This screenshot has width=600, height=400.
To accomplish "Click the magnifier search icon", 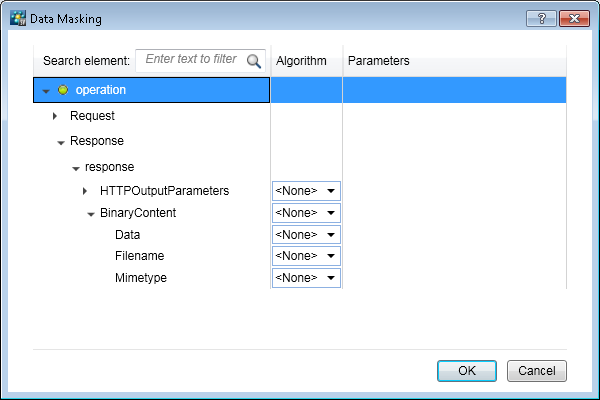I will coord(253,60).
